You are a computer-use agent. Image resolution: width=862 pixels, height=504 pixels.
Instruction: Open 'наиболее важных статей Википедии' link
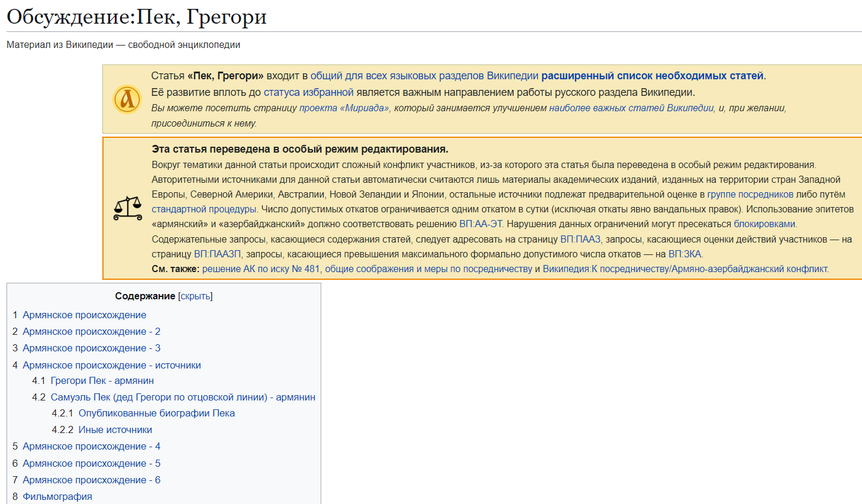point(631,108)
